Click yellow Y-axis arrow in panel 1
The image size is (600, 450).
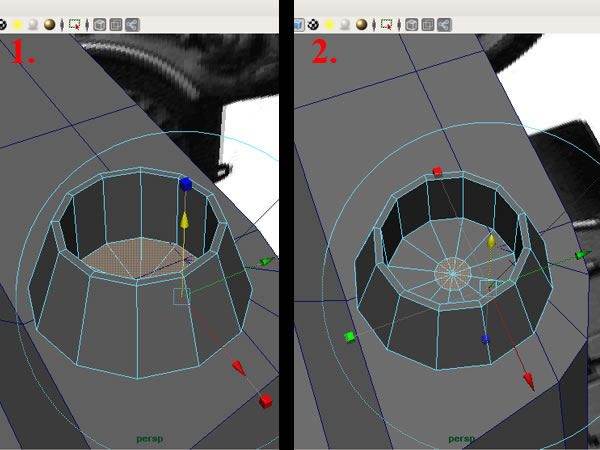pos(184,221)
